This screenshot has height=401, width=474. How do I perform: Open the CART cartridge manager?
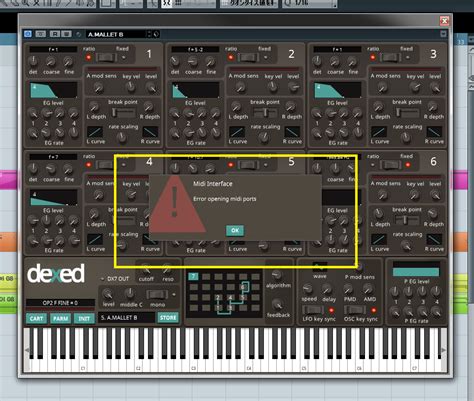36,318
